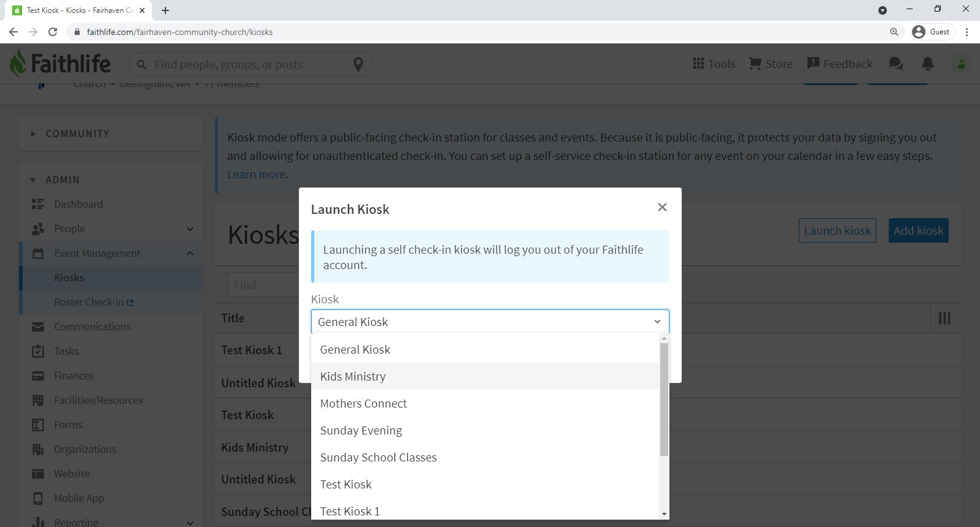Screen dimensions: 980x527
Task: Close the Test Kiosk browser tab
Action: coord(142,10)
